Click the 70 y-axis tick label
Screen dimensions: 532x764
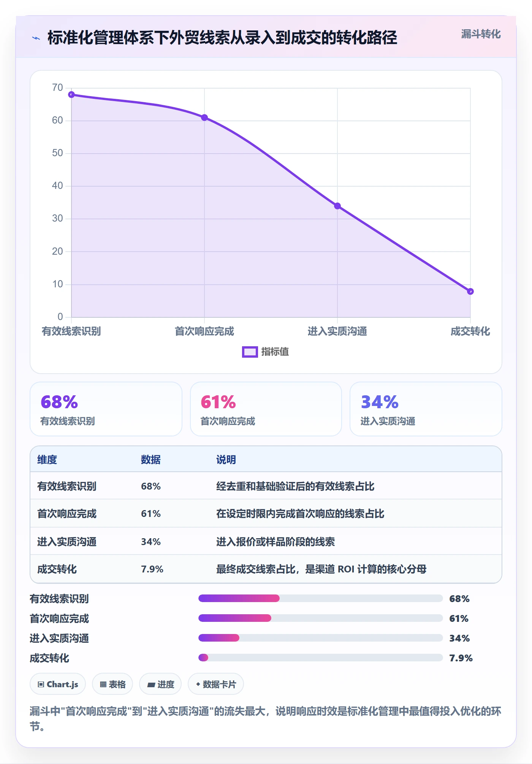tap(57, 88)
